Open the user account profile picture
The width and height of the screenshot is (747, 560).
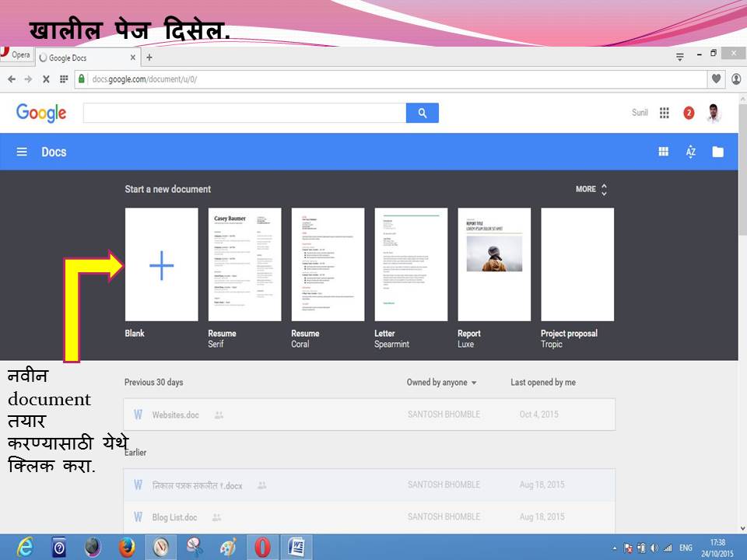tap(714, 113)
